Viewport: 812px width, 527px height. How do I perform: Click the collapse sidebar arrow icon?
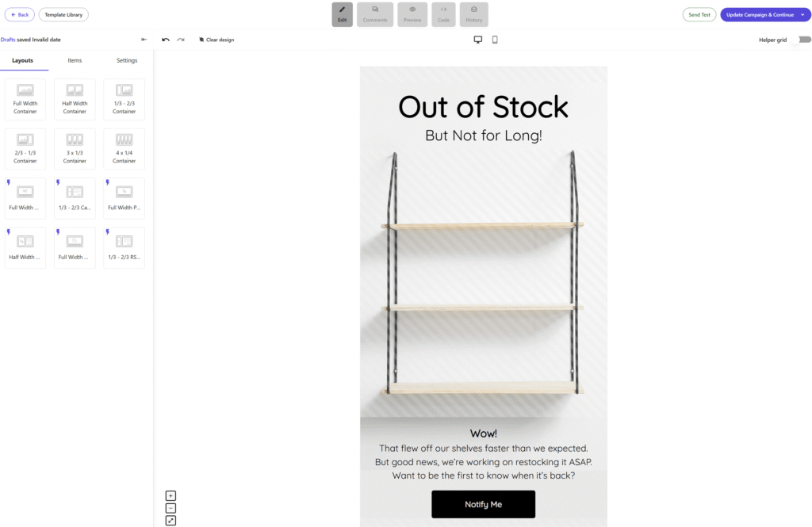[144, 39]
